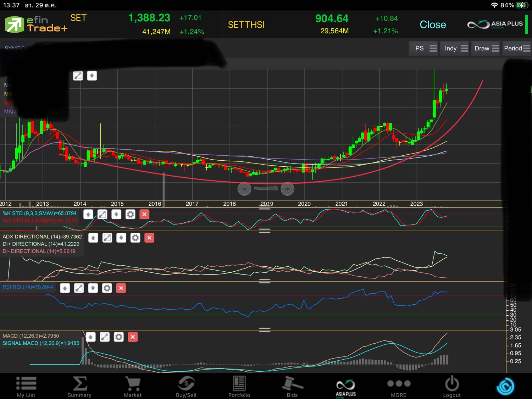The height and width of the screenshot is (399, 532).
Task: Tap the Wi-Fi status icon
Action: pos(494,5)
